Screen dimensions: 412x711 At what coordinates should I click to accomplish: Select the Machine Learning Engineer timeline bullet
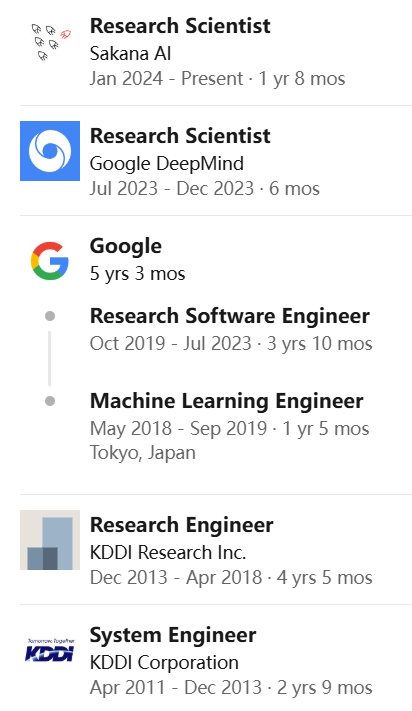pos(50,401)
